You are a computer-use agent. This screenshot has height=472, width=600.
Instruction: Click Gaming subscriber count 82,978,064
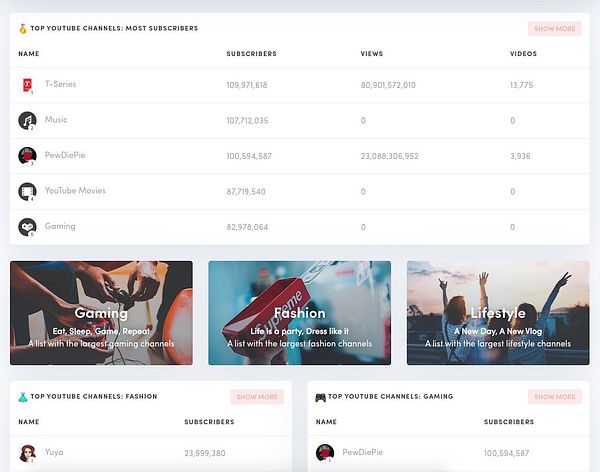(247, 227)
